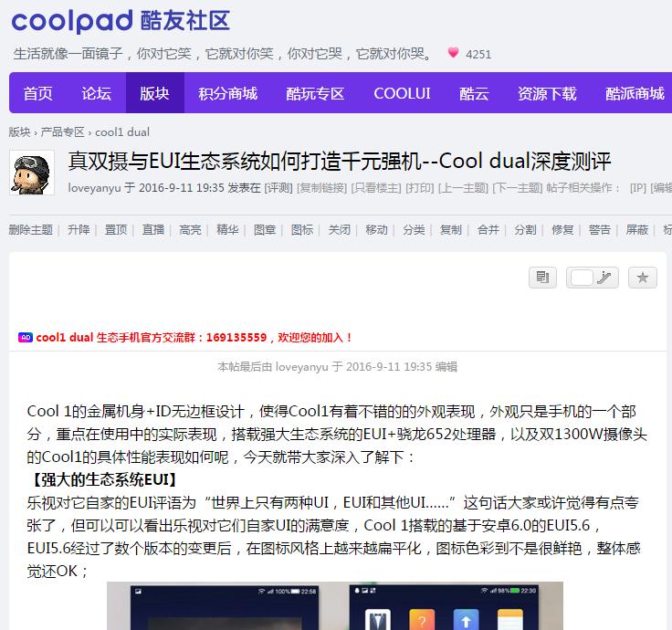The height and width of the screenshot is (630, 672).
Task: Click 分类 moderation link
Action: 414,230
